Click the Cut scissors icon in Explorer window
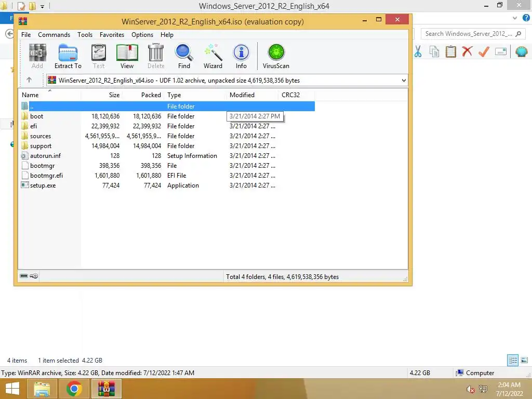 point(418,51)
